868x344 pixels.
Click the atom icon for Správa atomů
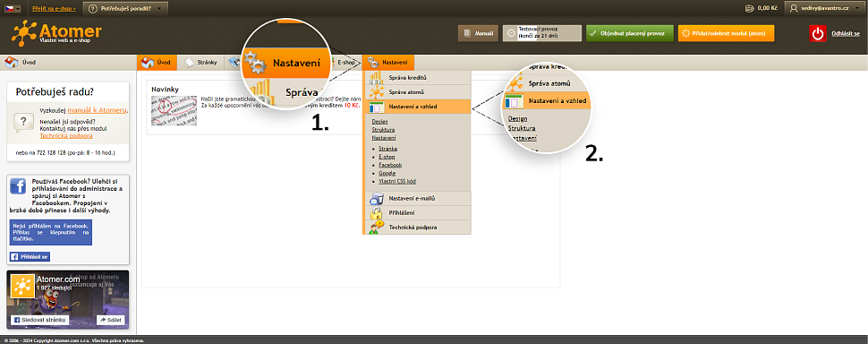pyautogui.click(x=377, y=92)
